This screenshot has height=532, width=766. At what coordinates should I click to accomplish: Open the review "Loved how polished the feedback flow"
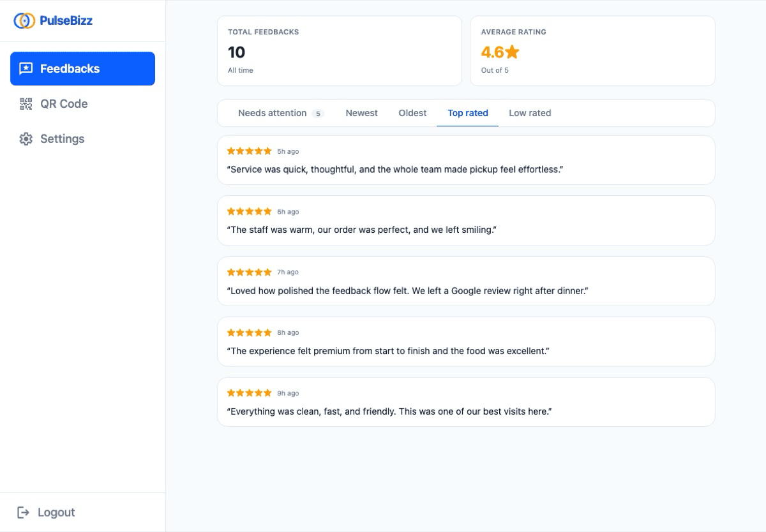click(466, 281)
